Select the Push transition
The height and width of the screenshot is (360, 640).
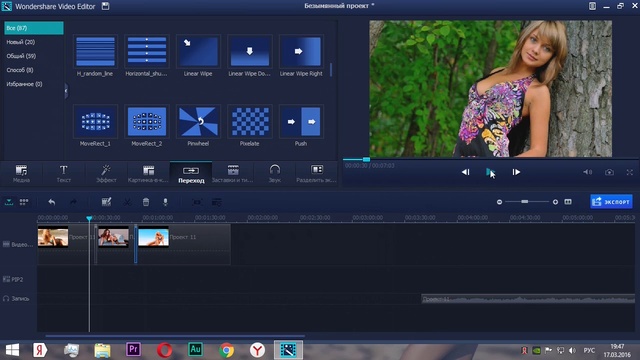pyautogui.click(x=301, y=122)
